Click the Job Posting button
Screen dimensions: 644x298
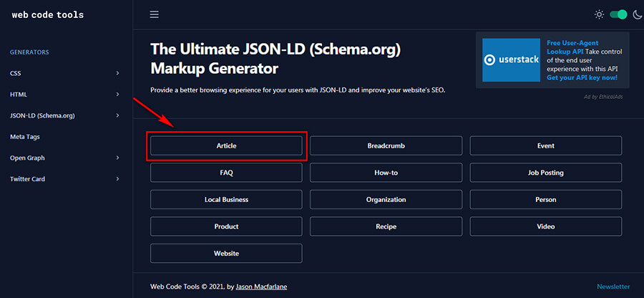[x=545, y=173]
